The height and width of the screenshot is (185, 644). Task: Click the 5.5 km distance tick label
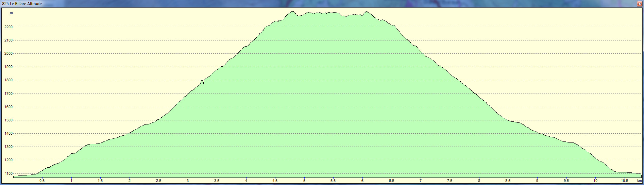point(333,181)
